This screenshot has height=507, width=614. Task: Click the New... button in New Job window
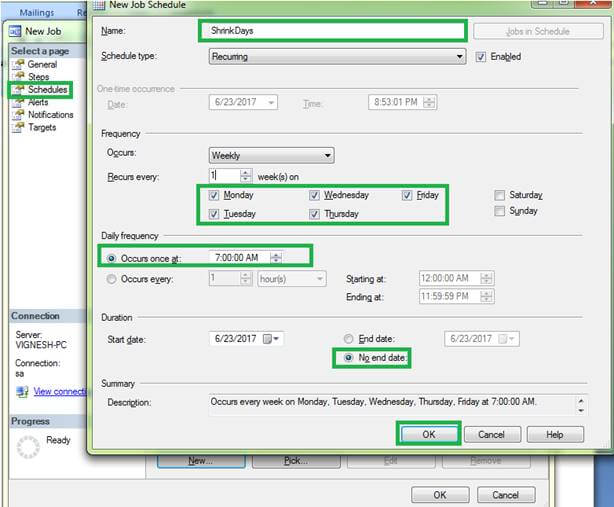click(201, 461)
